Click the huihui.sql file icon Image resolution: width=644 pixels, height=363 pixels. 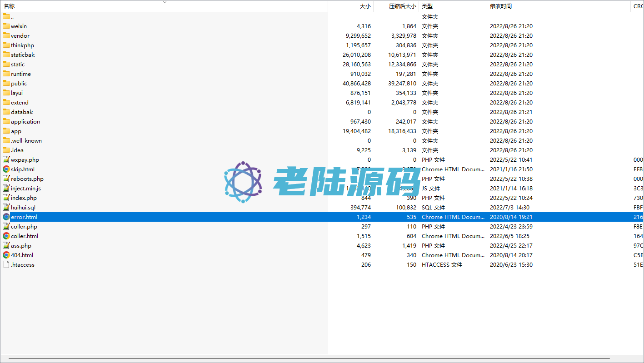(x=6, y=207)
